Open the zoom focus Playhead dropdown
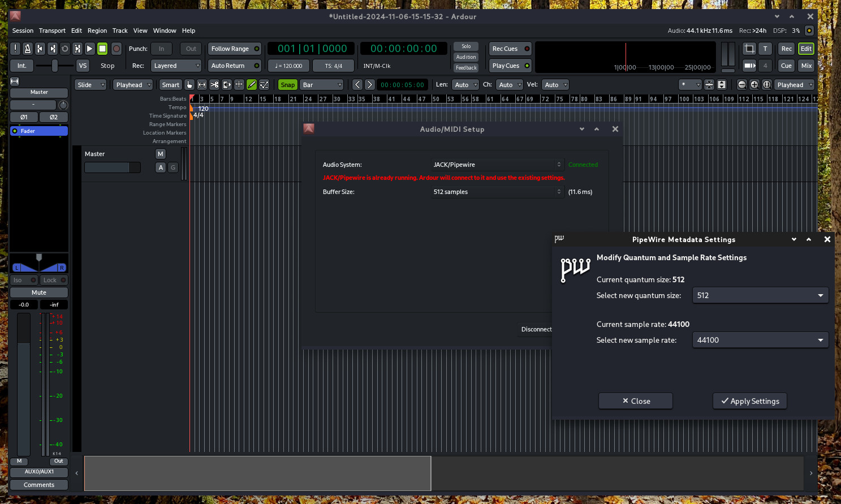This screenshot has width=841, height=504. pos(794,85)
